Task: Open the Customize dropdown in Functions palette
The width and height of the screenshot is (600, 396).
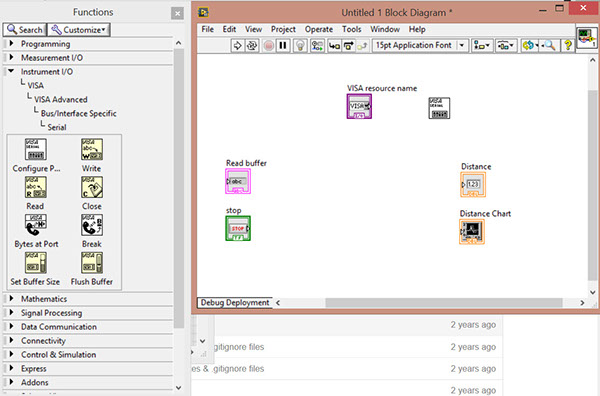Action: (x=79, y=30)
